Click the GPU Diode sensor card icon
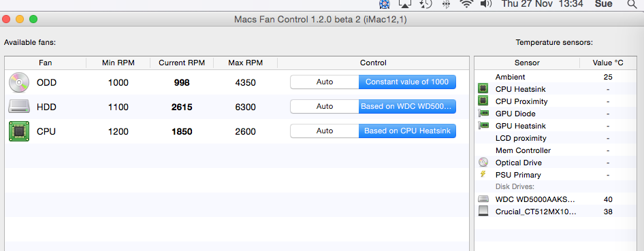 483,114
